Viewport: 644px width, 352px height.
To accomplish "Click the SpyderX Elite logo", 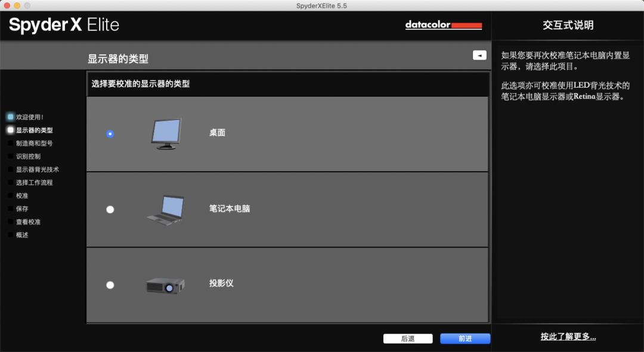I will point(64,24).
